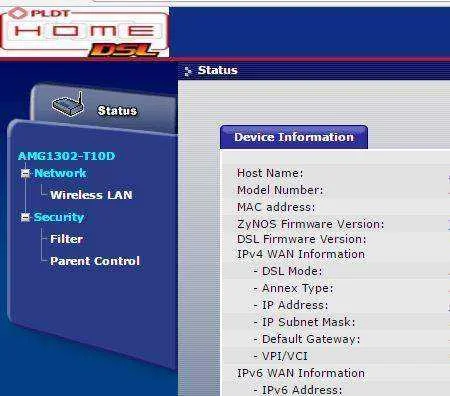Collapse the Network tree node
The height and width of the screenshot is (396, 450).
(x=25, y=173)
